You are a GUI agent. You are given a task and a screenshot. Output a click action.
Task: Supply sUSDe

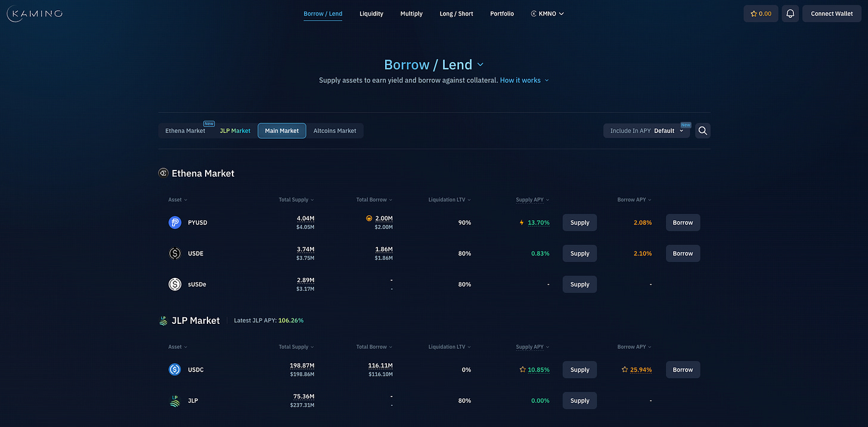(579, 284)
